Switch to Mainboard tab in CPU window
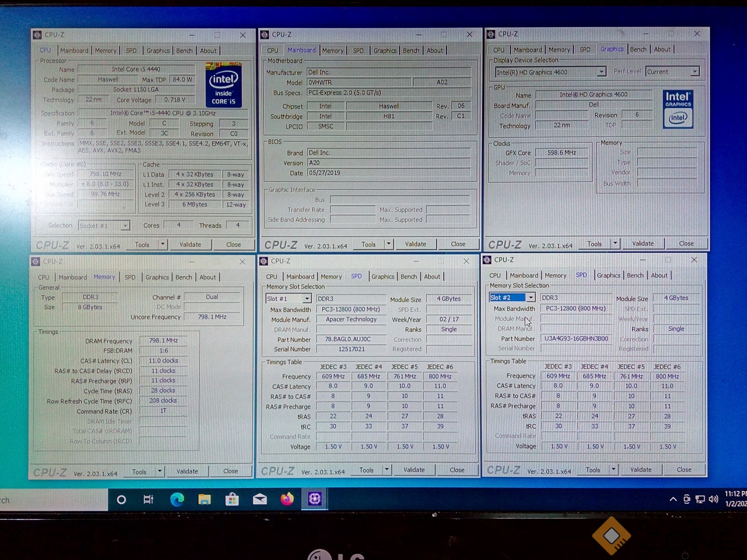 pos(74,51)
